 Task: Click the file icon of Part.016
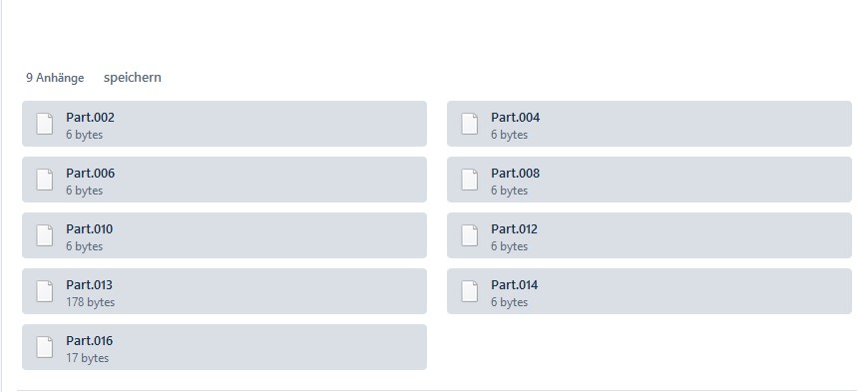[x=45, y=347]
